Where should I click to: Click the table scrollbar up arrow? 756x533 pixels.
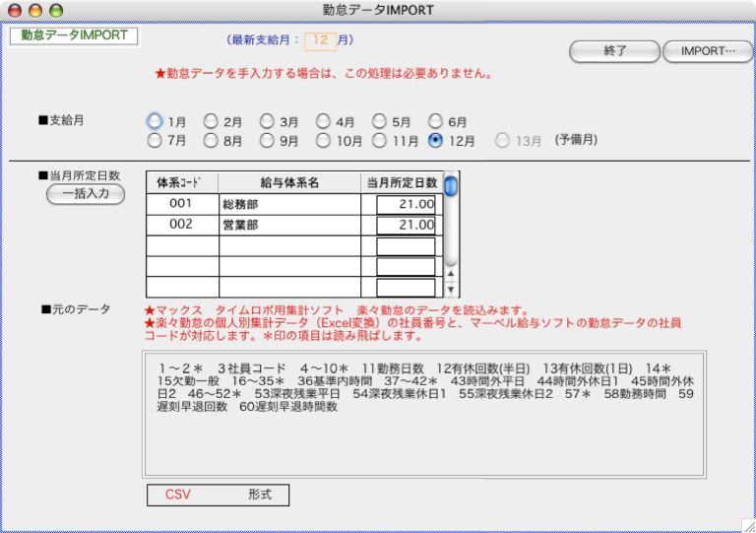point(451,273)
